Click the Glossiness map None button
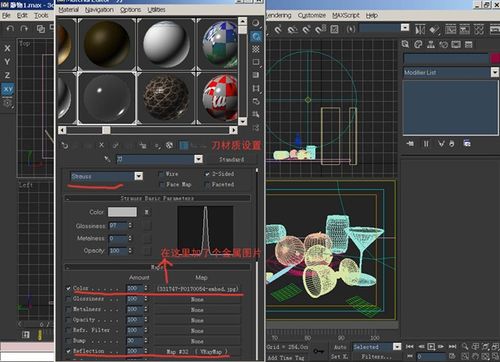This screenshot has width=500, height=362. 197,299
